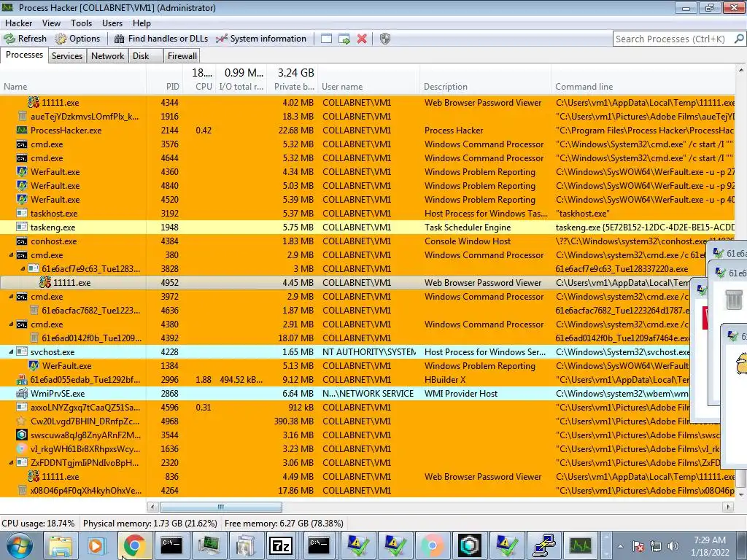Viewport: 747px width, 560px height.
Task: Open the View menu
Action: pos(51,23)
